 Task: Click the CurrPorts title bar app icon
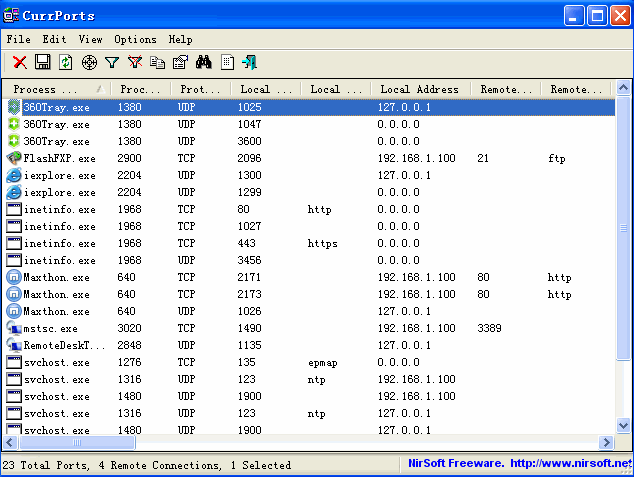[11, 15]
